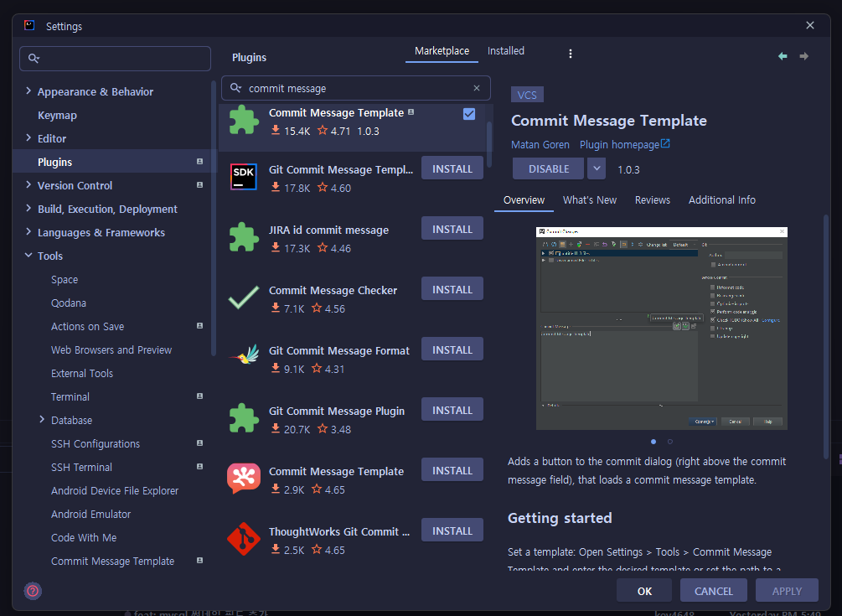Switch to the Installed tab
842x616 pixels.
506,50
